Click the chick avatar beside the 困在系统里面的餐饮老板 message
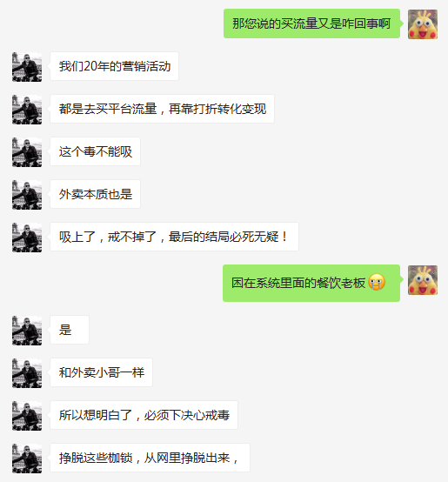 tap(423, 280)
